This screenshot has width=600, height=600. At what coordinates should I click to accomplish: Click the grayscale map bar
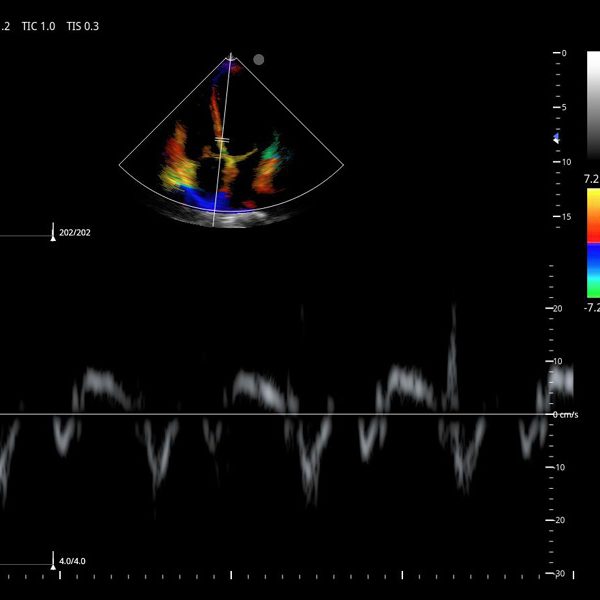pos(593,105)
